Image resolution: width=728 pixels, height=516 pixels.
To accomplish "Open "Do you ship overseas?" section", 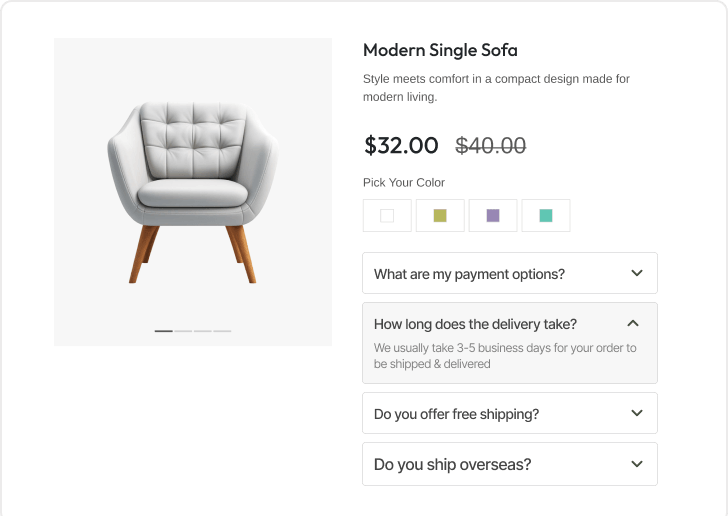I will click(x=452, y=465).
